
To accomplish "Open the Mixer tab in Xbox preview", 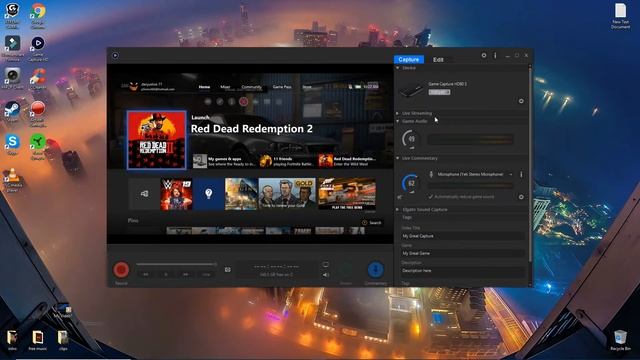I will pos(225,87).
